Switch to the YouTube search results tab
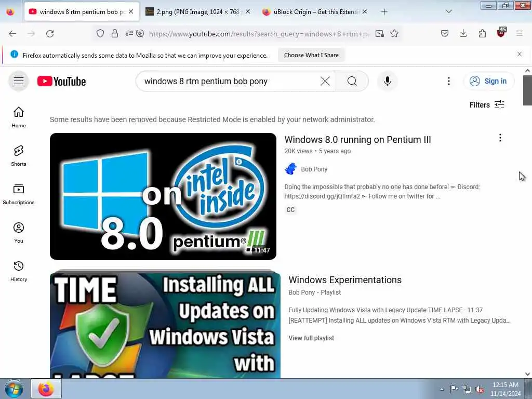 pos(82,11)
